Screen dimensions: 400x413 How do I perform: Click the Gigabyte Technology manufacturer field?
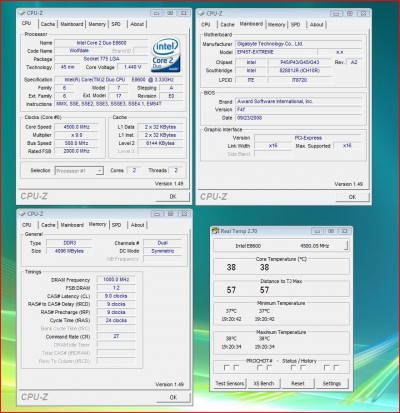[298, 44]
